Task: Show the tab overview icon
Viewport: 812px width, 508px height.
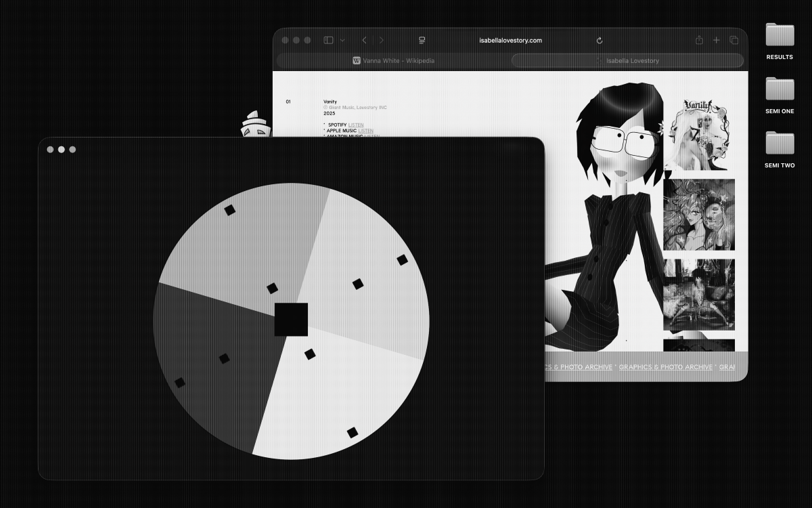Action: tap(734, 41)
